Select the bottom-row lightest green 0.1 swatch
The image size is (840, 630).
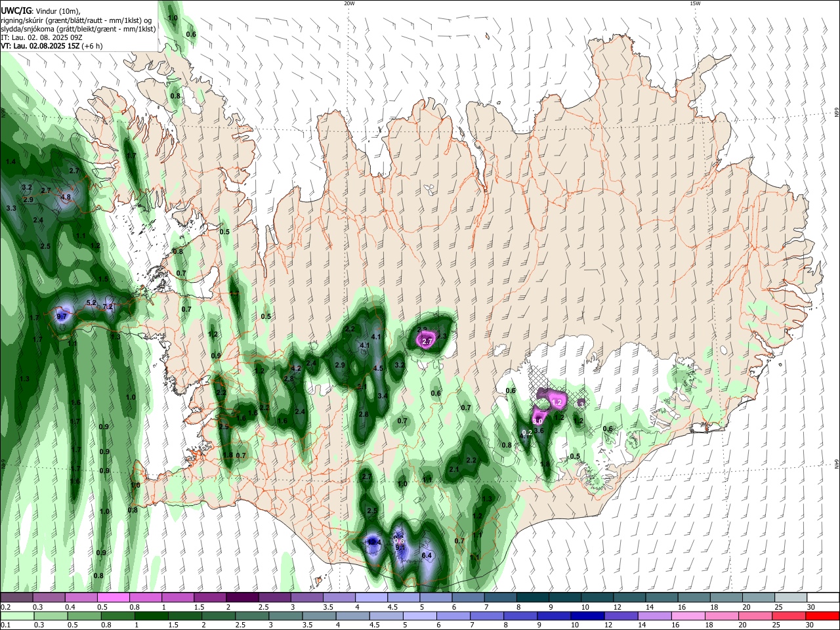17,616
